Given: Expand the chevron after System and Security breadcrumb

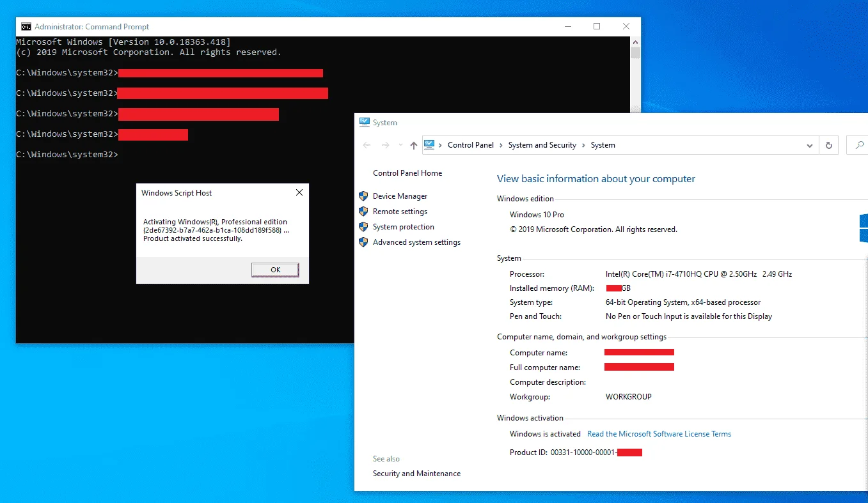Looking at the screenshot, I should [583, 145].
